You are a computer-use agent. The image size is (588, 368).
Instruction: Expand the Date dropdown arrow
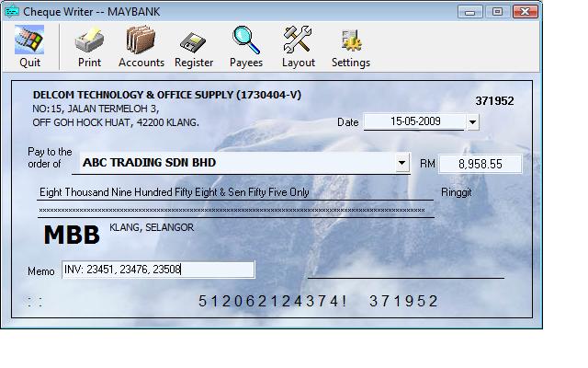pyautogui.click(x=472, y=122)
